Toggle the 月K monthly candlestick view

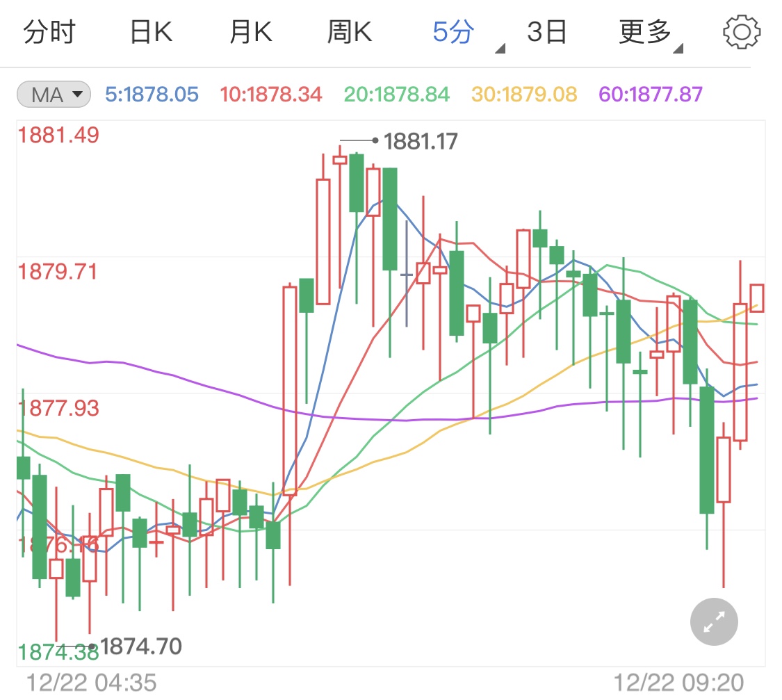pyautogui.click(x=249, y=31)
